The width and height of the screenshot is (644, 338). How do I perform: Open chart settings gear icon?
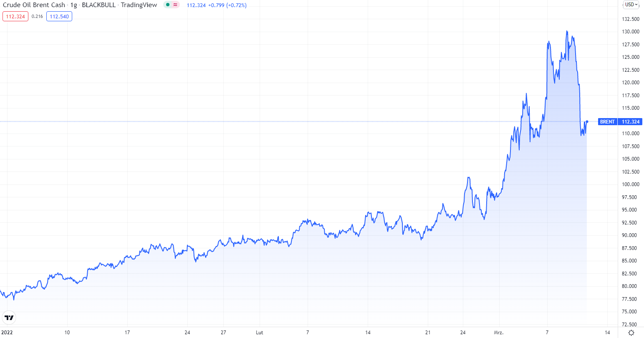(x=631, y=333)
